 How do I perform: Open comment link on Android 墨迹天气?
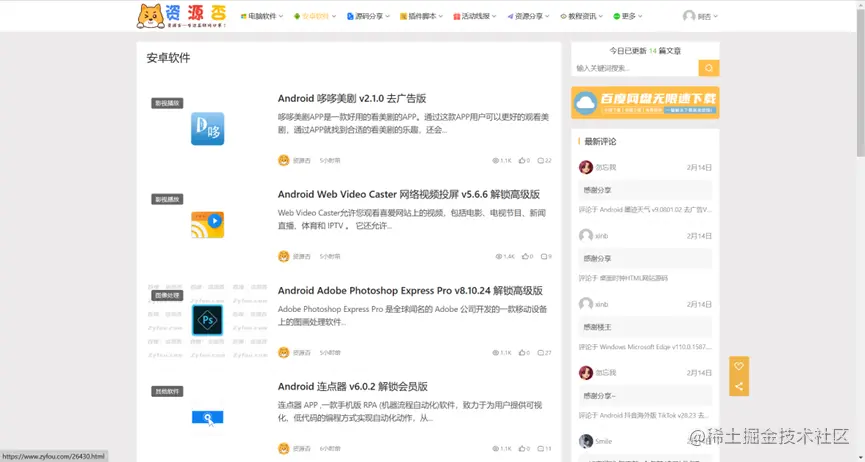click(x=645, y=210)
